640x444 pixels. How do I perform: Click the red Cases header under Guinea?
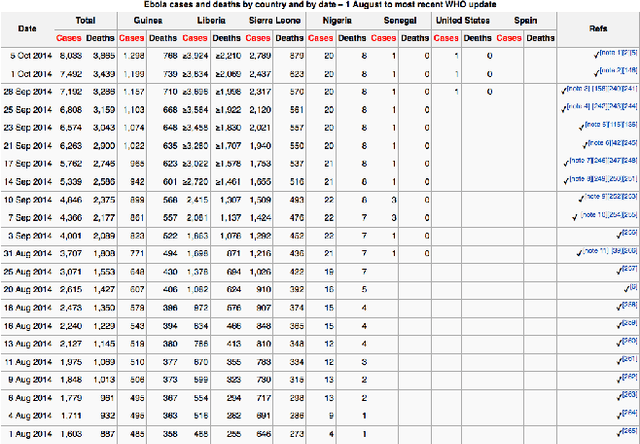pos(133,38)
